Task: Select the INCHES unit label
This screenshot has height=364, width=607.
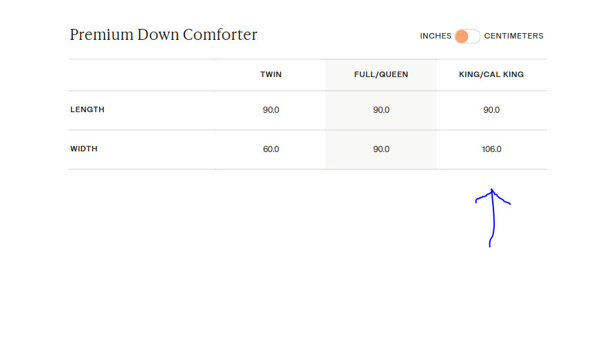Action: 436,36
